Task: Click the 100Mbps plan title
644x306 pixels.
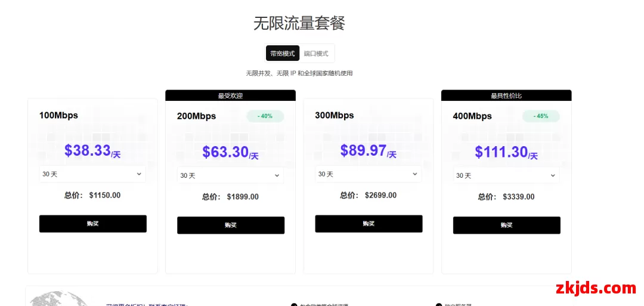Action: coord(58,115)
